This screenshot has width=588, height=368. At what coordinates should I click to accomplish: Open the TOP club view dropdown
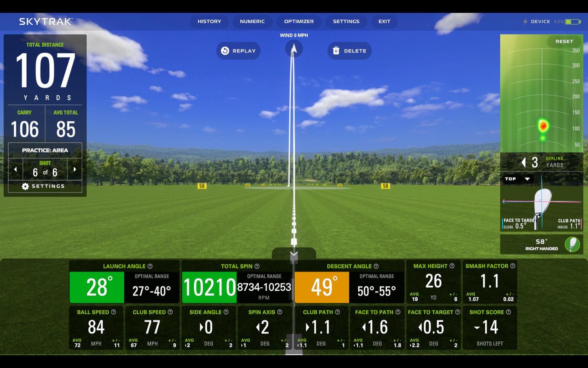(517, 179)
